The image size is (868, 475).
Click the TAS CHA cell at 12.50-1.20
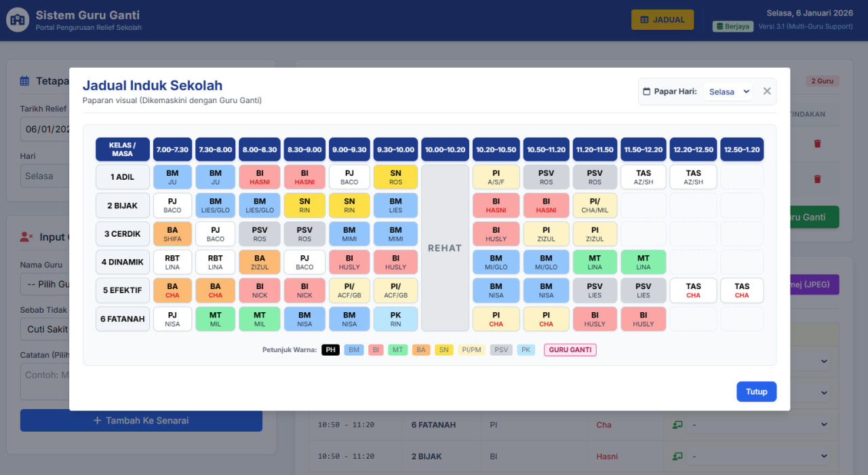coord(742,290)
